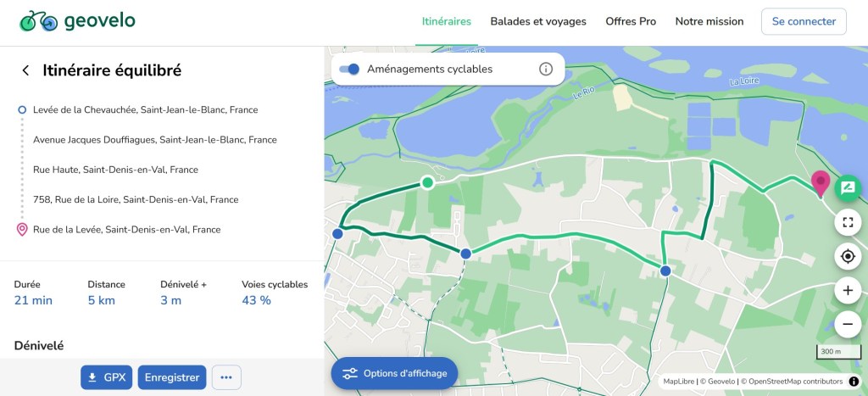Click the Geovelo bicycle logo
868x396 pixels.
click(x=38, y=21)
